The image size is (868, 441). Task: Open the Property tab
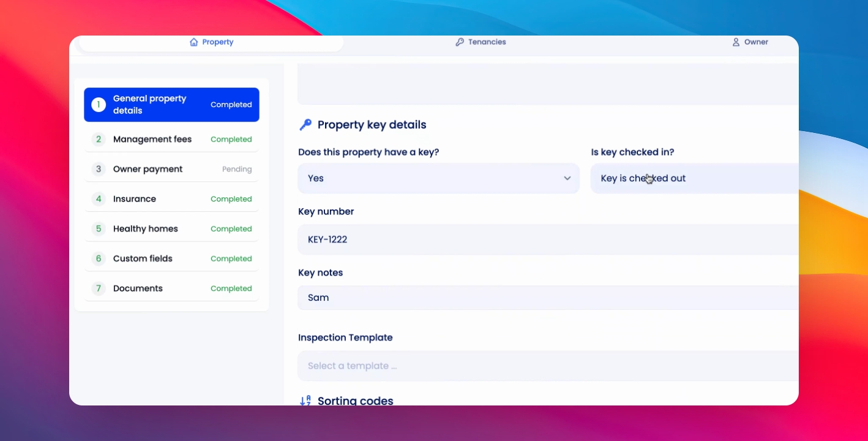click(211, 42)
